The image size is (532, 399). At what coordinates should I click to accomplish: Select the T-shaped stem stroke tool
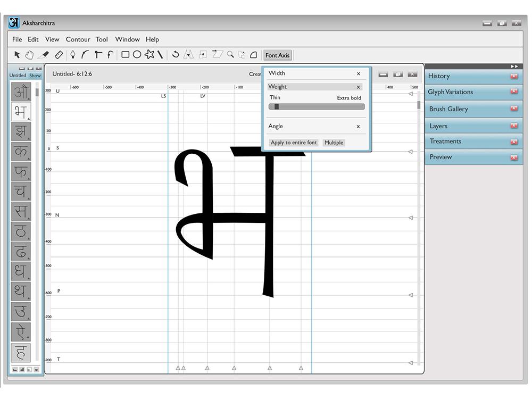click(98, 55)
